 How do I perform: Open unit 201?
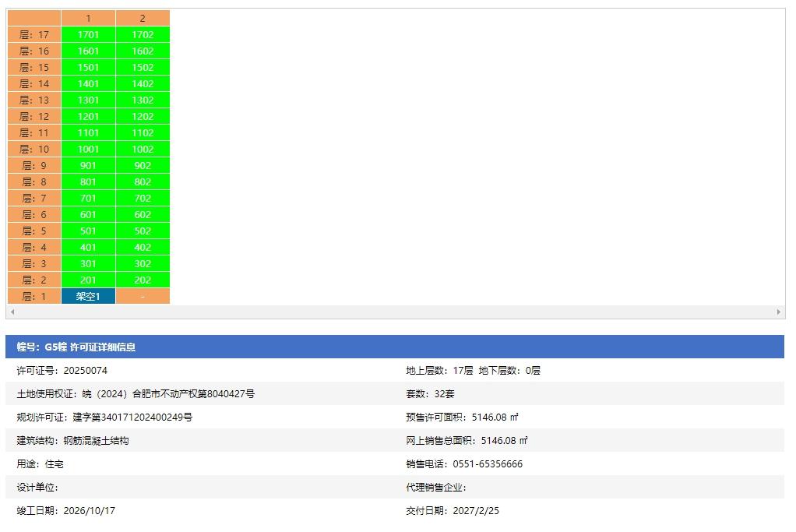coord(88,280)
